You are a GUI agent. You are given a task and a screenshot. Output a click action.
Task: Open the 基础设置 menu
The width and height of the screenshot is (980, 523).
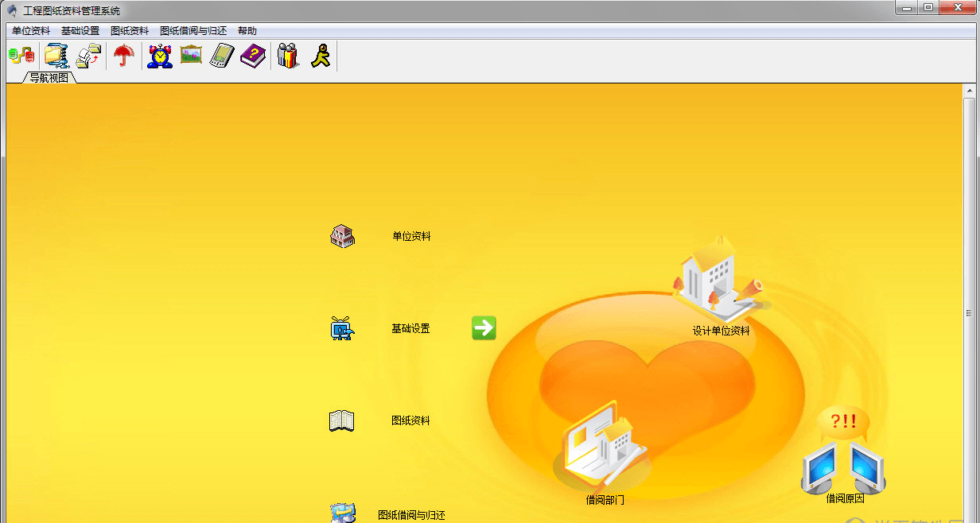click(80, 31)
